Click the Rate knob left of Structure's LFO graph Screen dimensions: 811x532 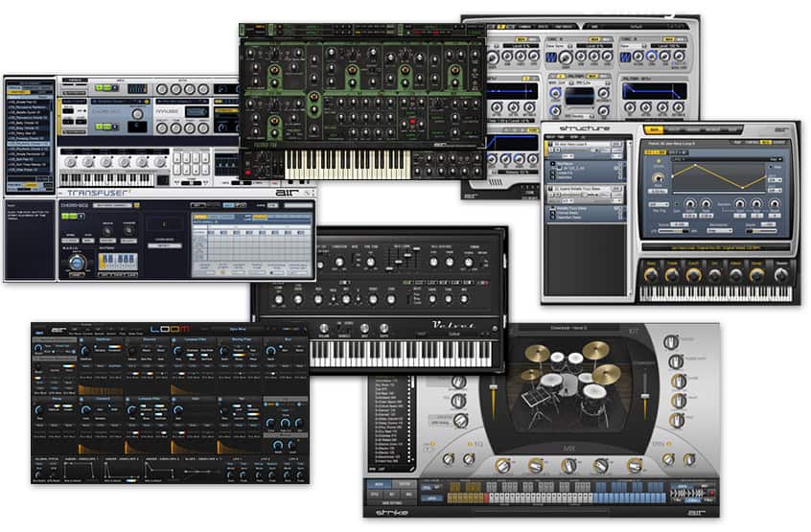[659, 179]
